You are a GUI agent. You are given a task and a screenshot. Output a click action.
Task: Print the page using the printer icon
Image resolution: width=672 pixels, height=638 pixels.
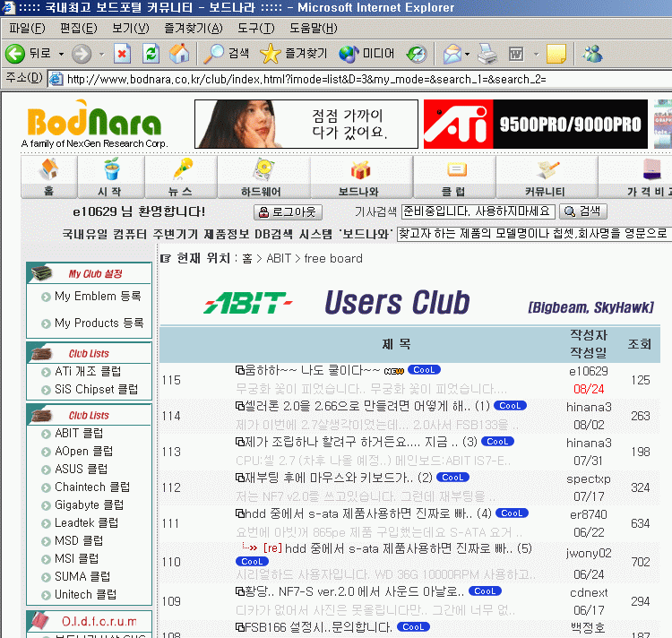pyautogui.click(x=487, y=54)
